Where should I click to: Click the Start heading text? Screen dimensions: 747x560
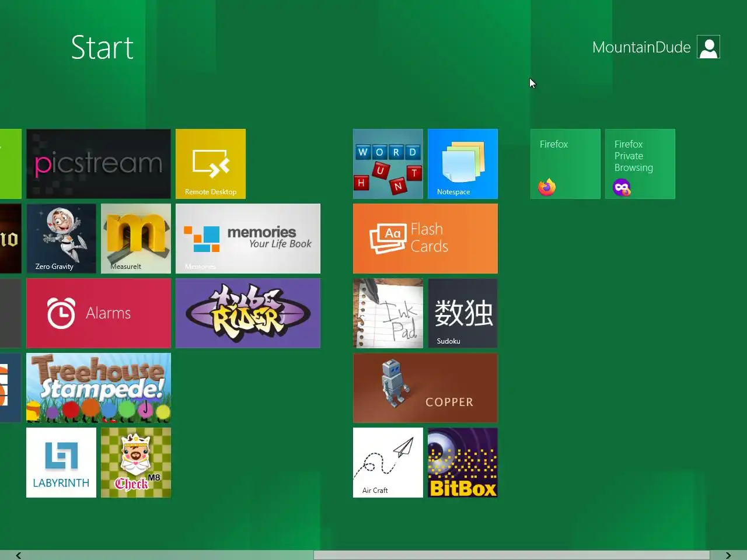coord(102,48)
